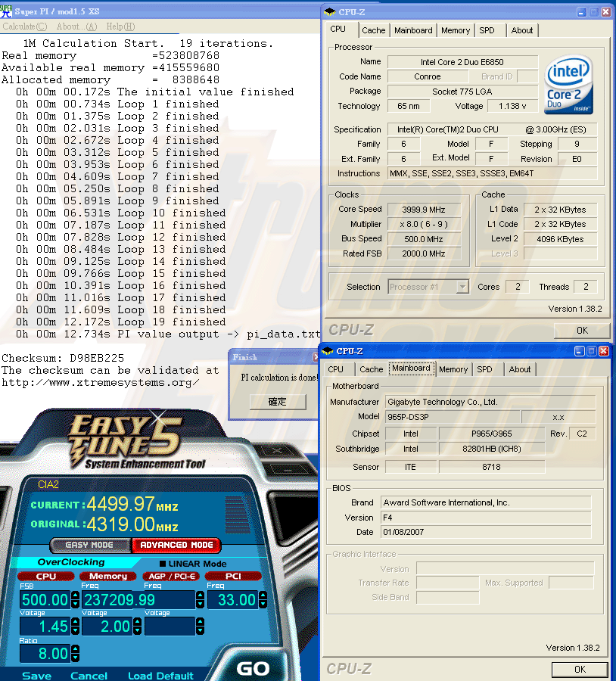Image resolution: width=616 pixels, height=681 pixels.
Task: Select the AGP / PCI-E overclocking button
Action: click(171, 577)
